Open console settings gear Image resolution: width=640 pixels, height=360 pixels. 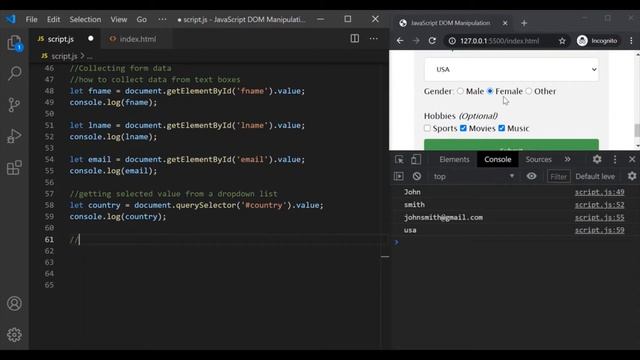(x=632, y=176)
